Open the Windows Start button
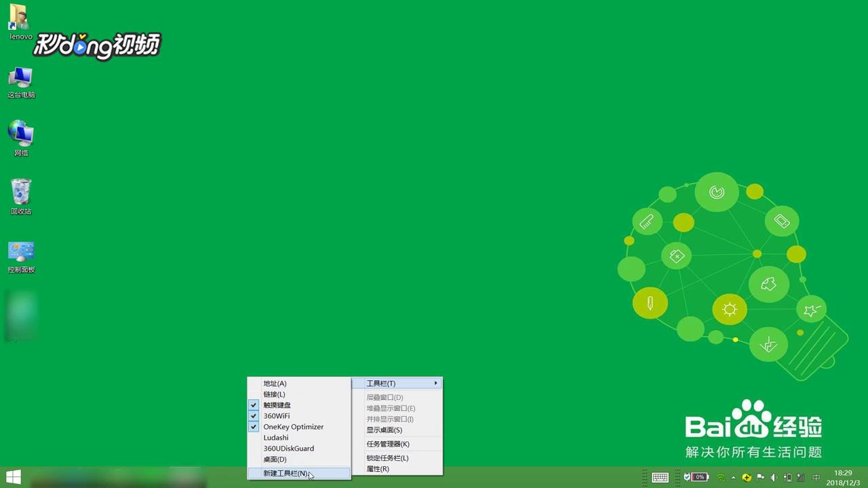Image resolution: width=868 pixels, height=488 pixels. (13, 477)
